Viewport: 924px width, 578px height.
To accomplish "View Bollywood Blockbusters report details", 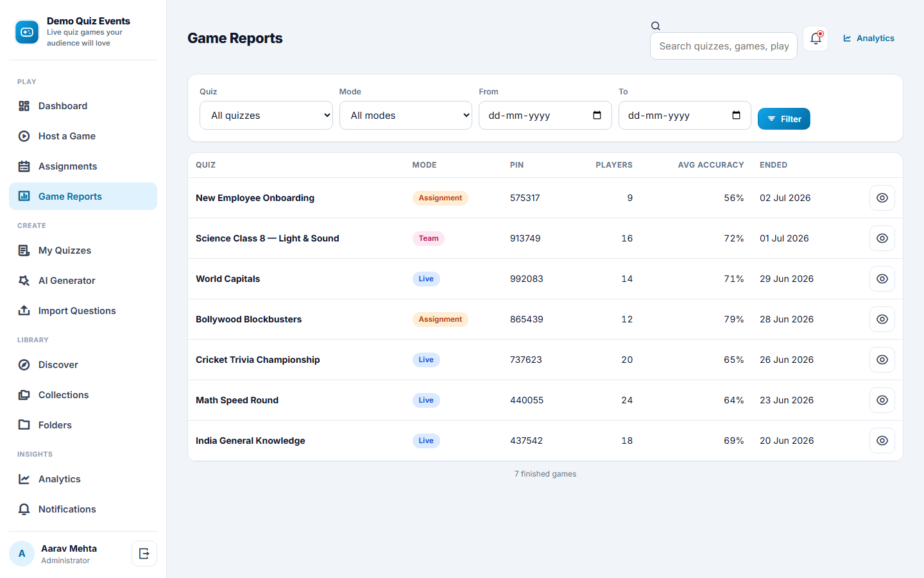I will coord(882,319).
